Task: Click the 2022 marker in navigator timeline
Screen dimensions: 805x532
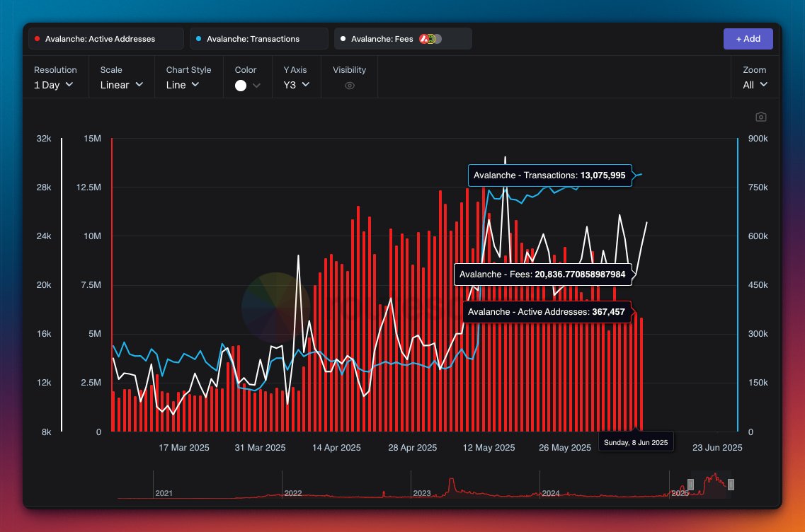Action: coord(293,493)
